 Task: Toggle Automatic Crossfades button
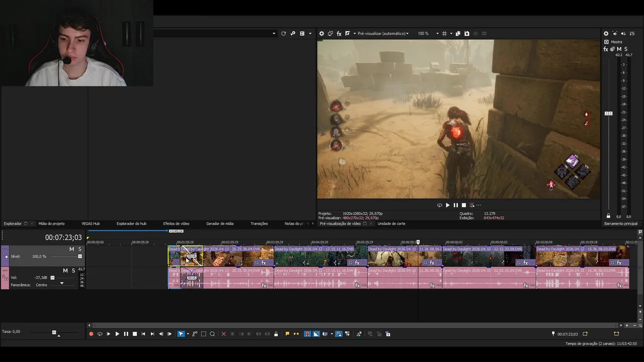point(316,334)
